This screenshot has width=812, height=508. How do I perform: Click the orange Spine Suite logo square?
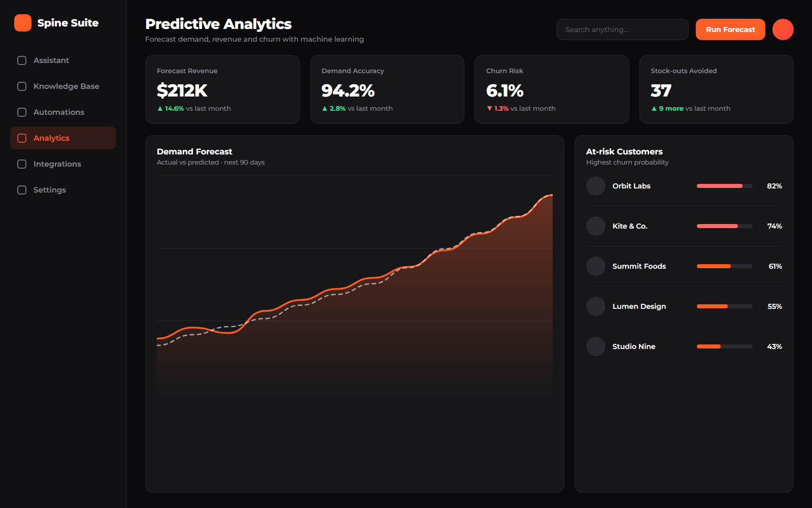click(23, 23)
